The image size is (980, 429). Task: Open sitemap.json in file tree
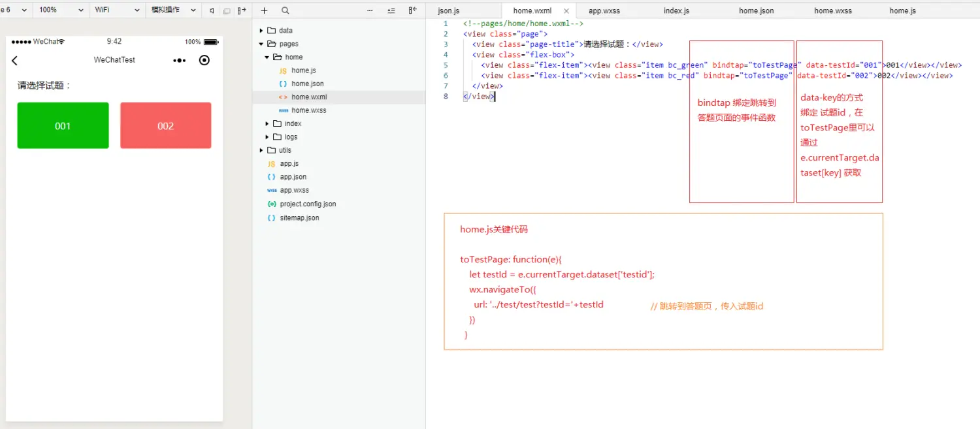(299, 218)
